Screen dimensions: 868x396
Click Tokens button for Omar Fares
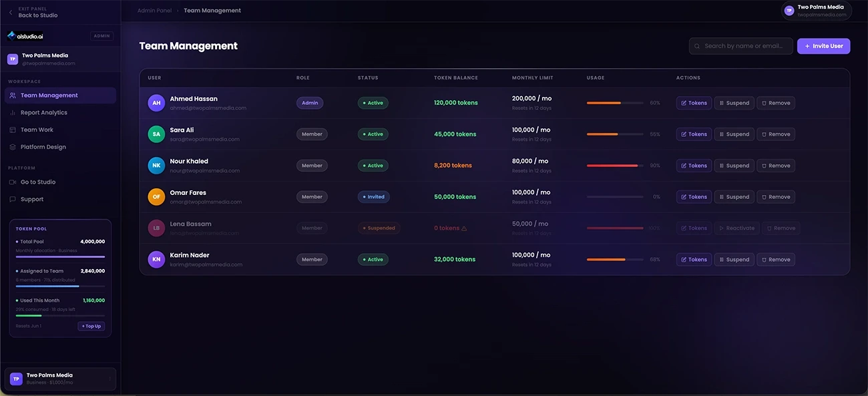click(694, 197)
